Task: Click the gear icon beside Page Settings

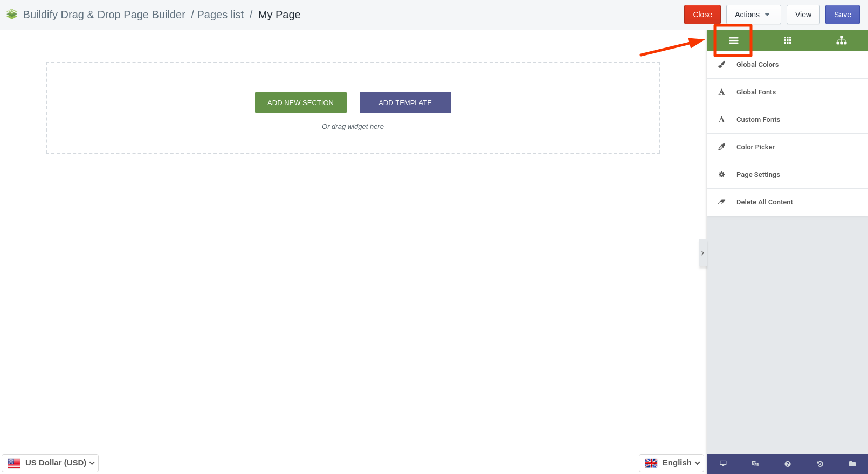Action: click(721, 175)
